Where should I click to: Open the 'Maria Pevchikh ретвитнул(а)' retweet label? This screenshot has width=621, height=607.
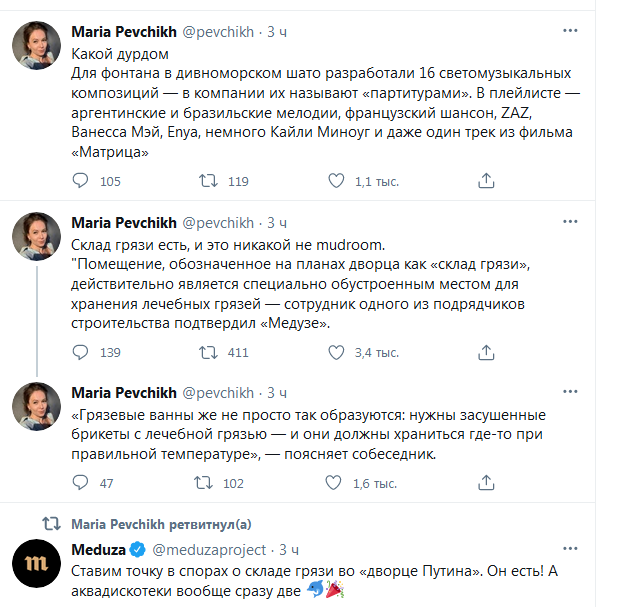click(x=161, y=524)
